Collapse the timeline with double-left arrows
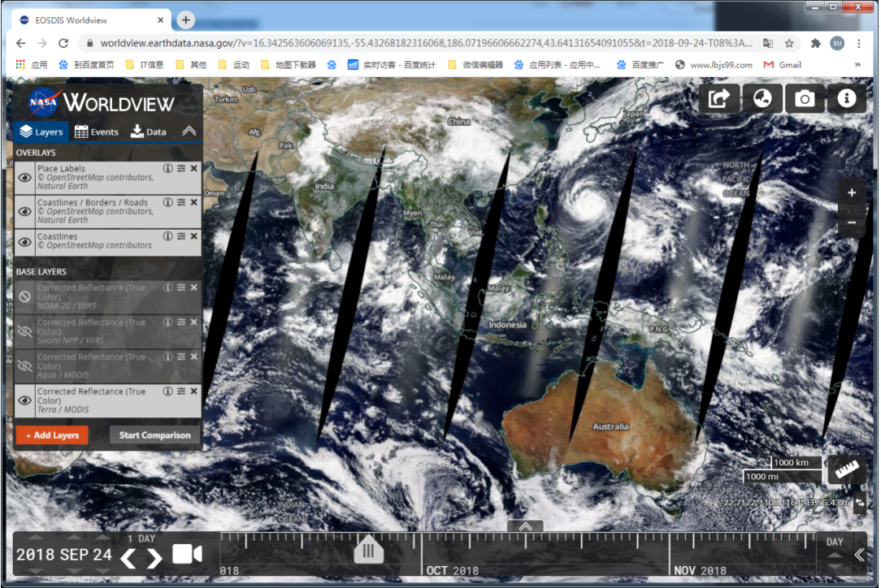The width and height of the screenshot is (881, 588). tap(860, 555)
